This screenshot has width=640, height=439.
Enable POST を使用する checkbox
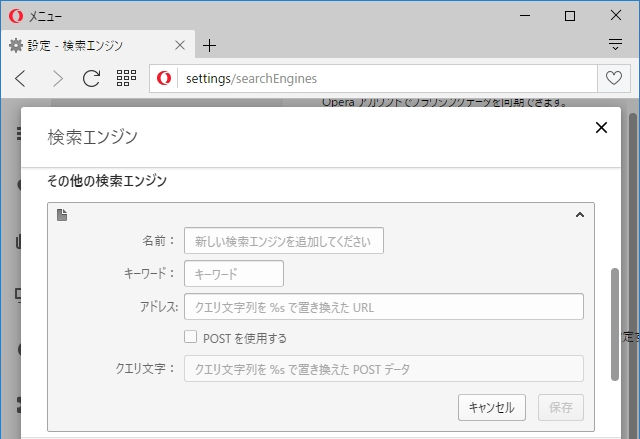pos(190,337)
